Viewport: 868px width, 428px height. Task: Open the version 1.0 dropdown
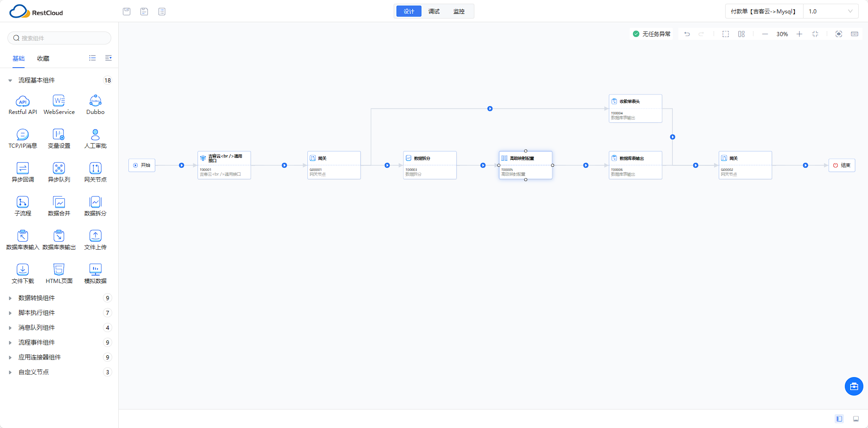830,12
